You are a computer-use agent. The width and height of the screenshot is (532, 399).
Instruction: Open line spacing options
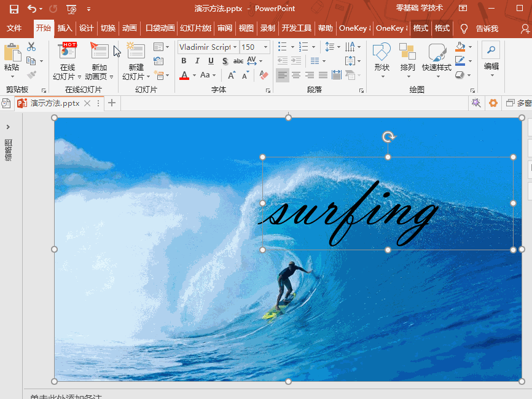click(332, 47)
